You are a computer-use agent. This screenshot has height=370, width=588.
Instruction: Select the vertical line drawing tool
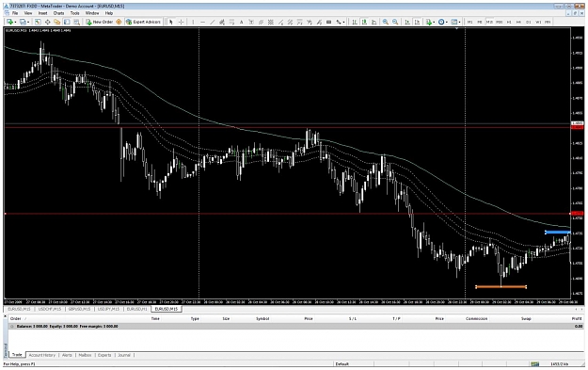[x=193, y=22]
